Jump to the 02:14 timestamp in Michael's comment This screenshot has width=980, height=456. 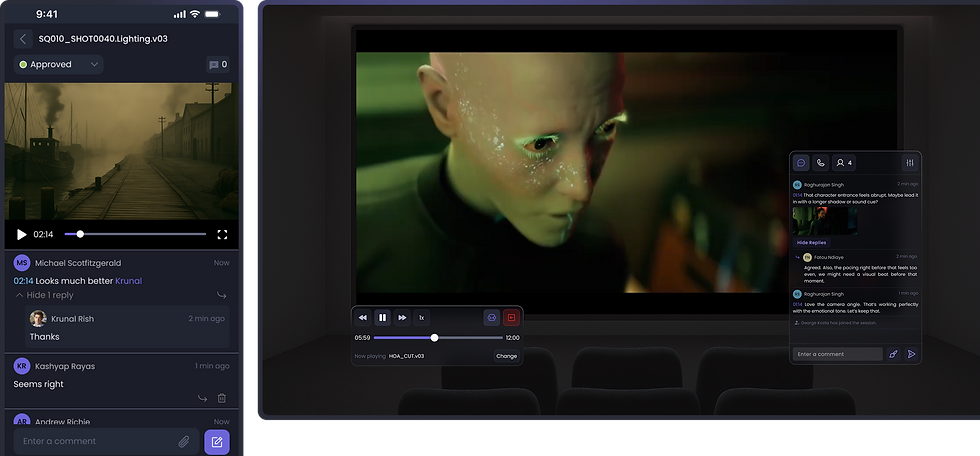pyautogui.click(x=23, y=281)
